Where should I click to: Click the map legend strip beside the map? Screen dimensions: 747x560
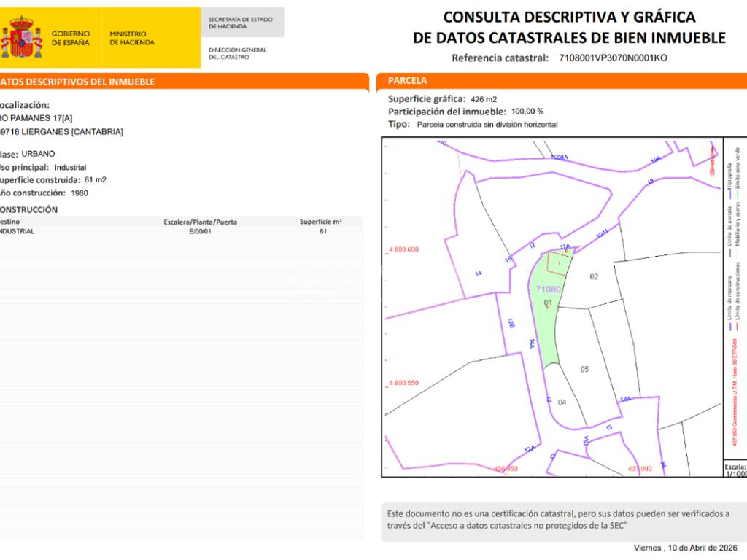pyautogui.click(x=735, y=299)
